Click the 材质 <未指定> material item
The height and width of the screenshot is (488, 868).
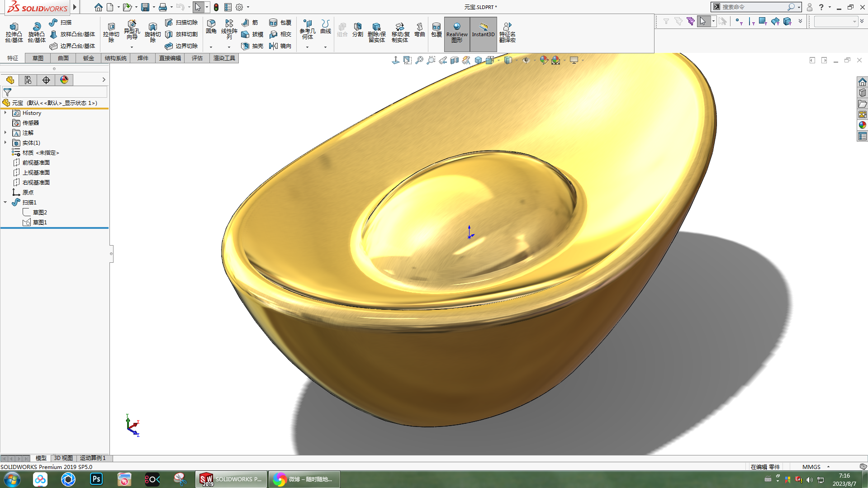(x=41, y=152)
